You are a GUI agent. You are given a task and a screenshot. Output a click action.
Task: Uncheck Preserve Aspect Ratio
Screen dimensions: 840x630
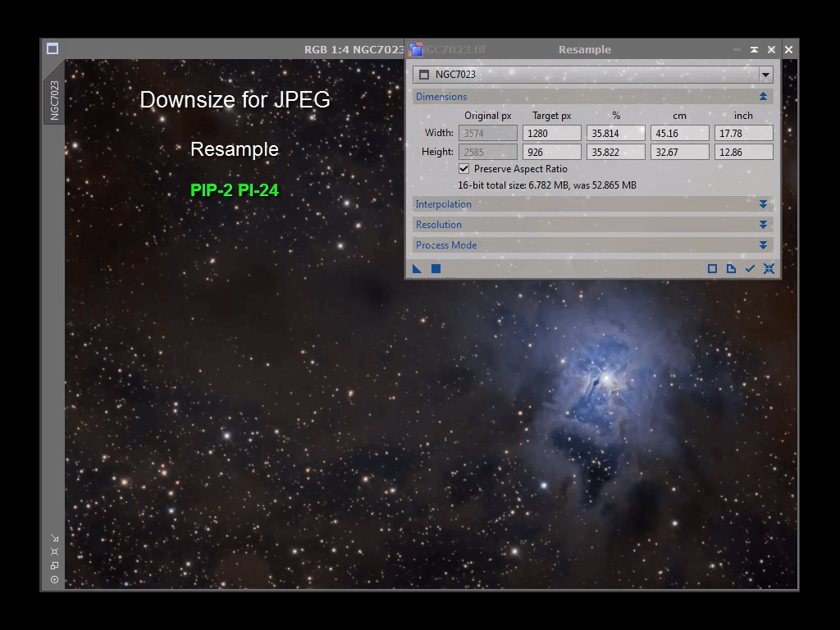pos(464,169)
